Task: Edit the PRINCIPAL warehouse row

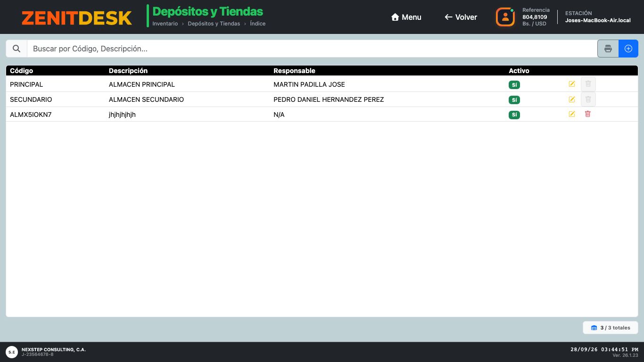Action: pyautogui.click(x=572, y=84)
